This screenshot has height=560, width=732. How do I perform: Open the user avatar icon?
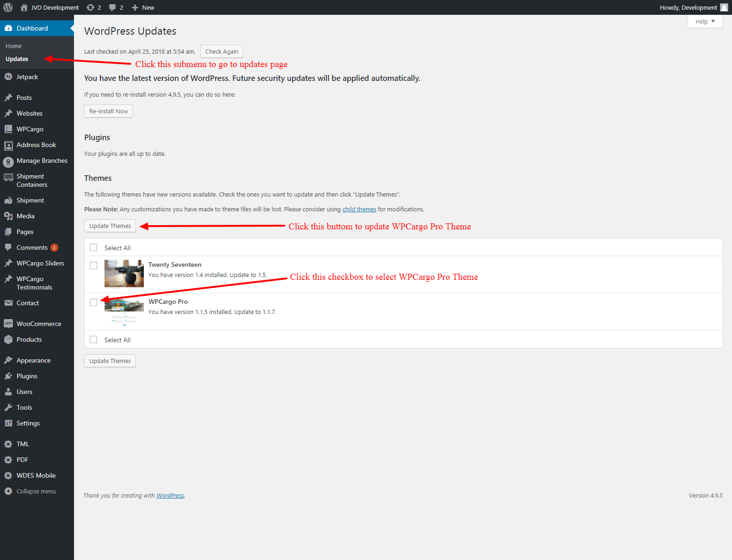(x=724, y=7)
